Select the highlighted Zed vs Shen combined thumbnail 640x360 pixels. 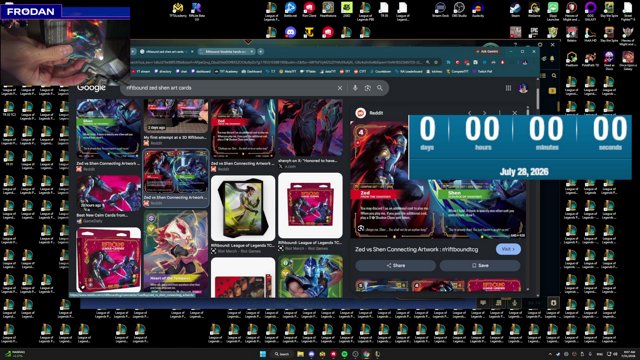click(176, 172)
